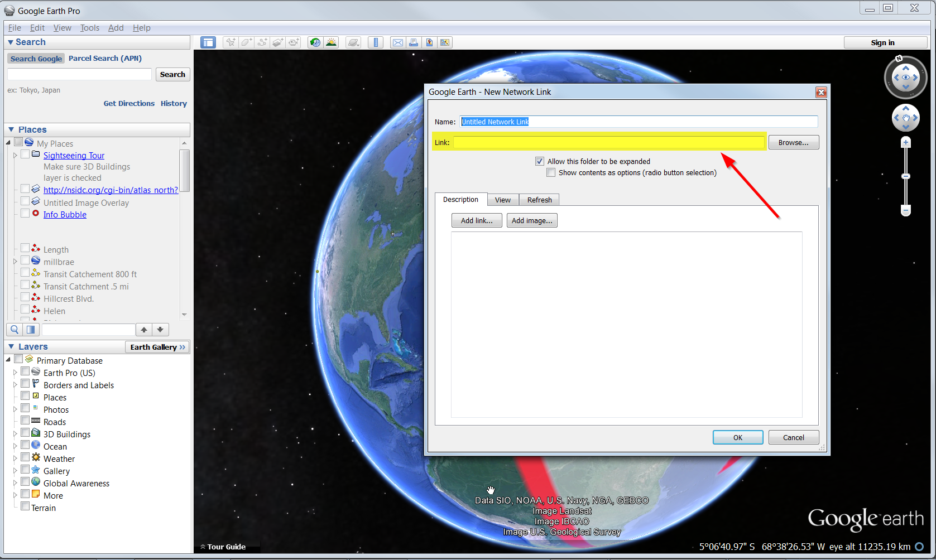Click the Places panel split-view icon

pyautogui.click(x=31, y=330)
